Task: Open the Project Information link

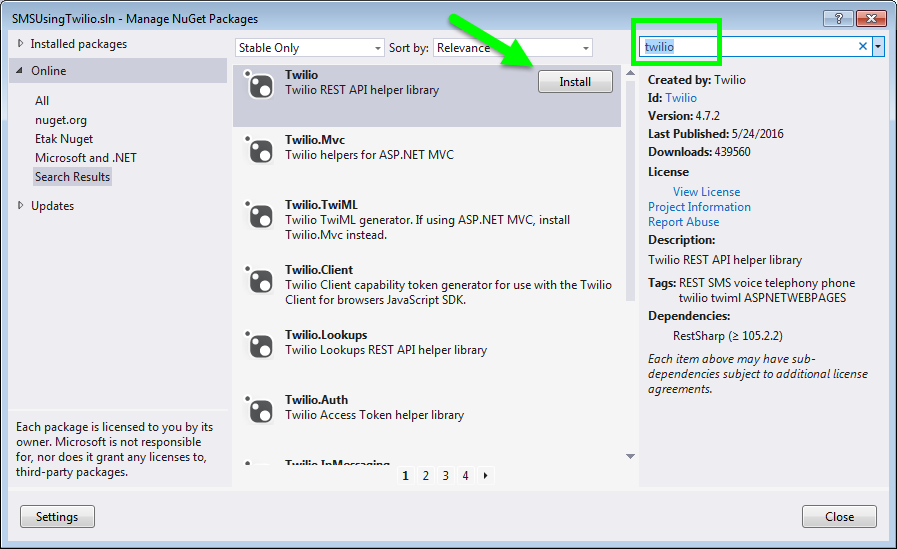Action: click(x=699, y=207)
